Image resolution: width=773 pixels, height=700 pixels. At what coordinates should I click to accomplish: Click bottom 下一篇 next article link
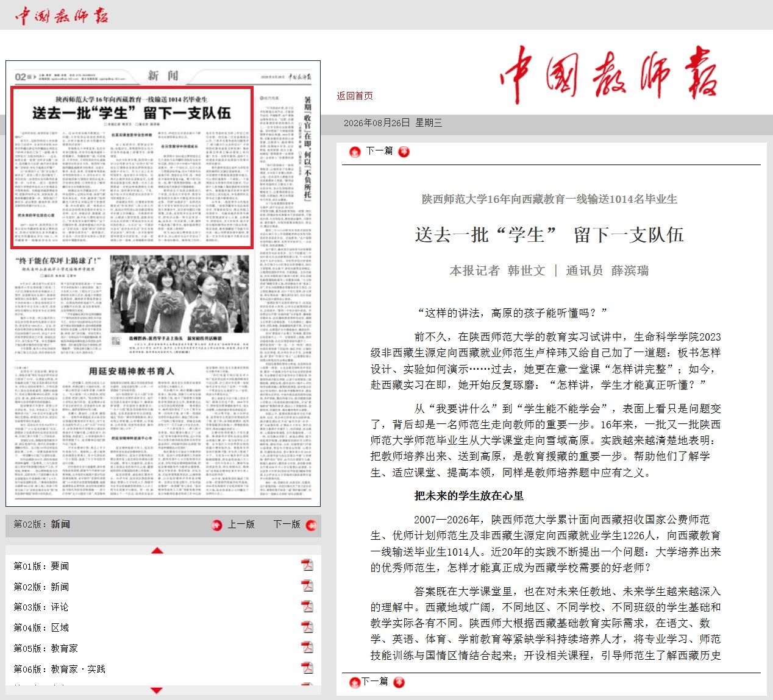375,682
